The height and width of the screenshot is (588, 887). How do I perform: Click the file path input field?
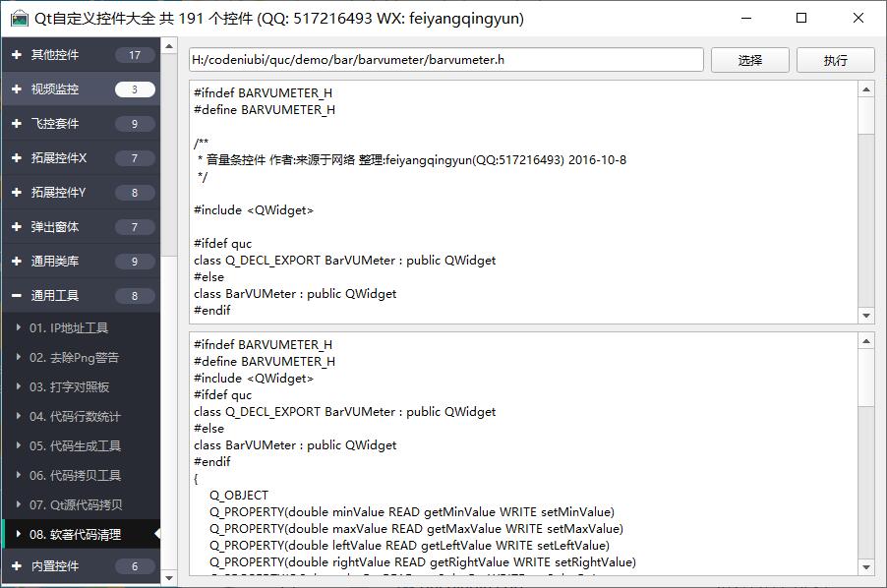tap(446, 60)
